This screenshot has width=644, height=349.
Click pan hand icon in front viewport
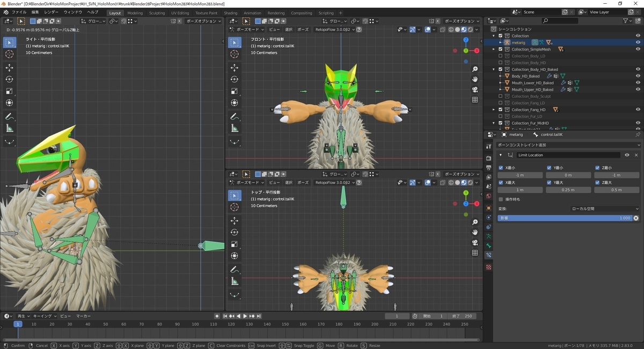pos(475,79)
